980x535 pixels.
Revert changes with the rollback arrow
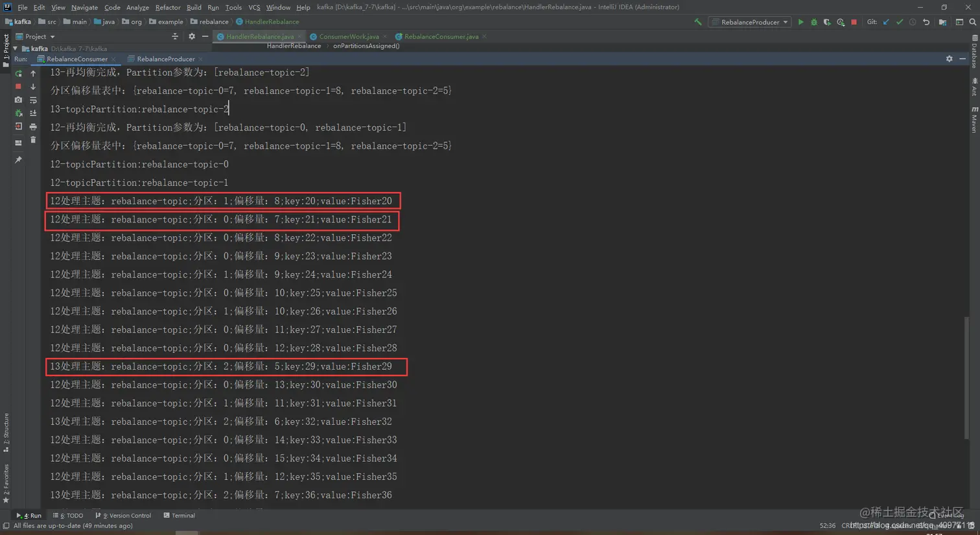click(x=926, y=22)
